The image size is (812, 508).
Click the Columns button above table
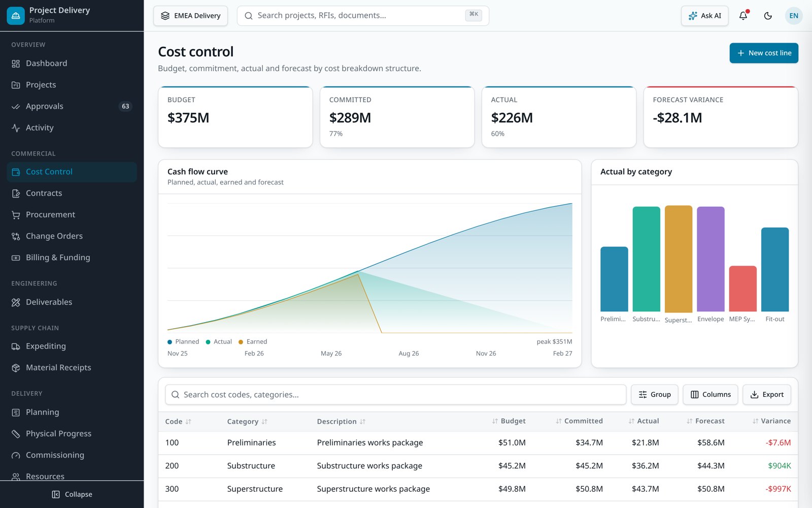click(x=710, y=395)
